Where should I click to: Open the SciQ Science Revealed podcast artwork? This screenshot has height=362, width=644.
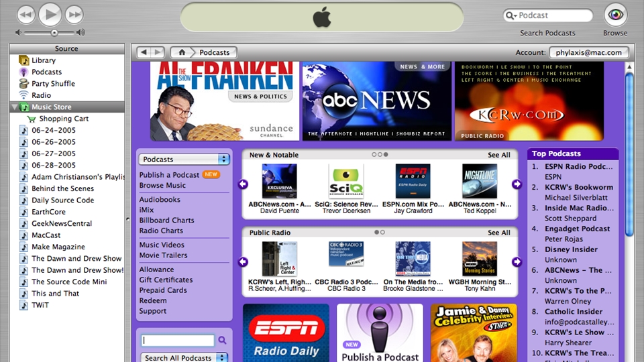point(346,181)
